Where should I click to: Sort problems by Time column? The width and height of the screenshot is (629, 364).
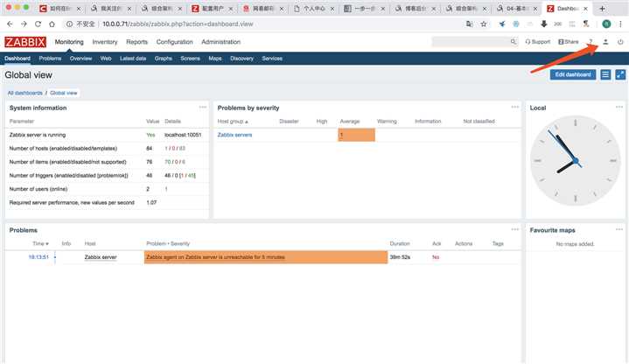click(x=40, y=243)
